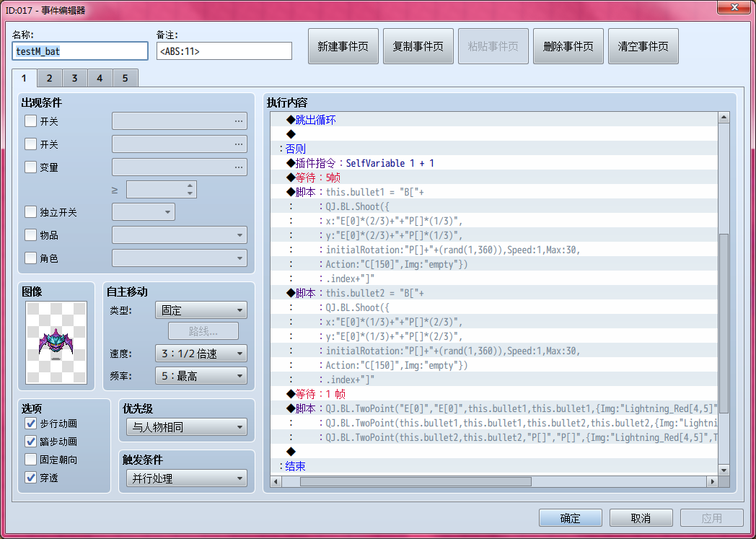Click the 清空事件页 button
Image resolution: width=756 pixels, height=539 pixels.
click(x=643, y=46)
